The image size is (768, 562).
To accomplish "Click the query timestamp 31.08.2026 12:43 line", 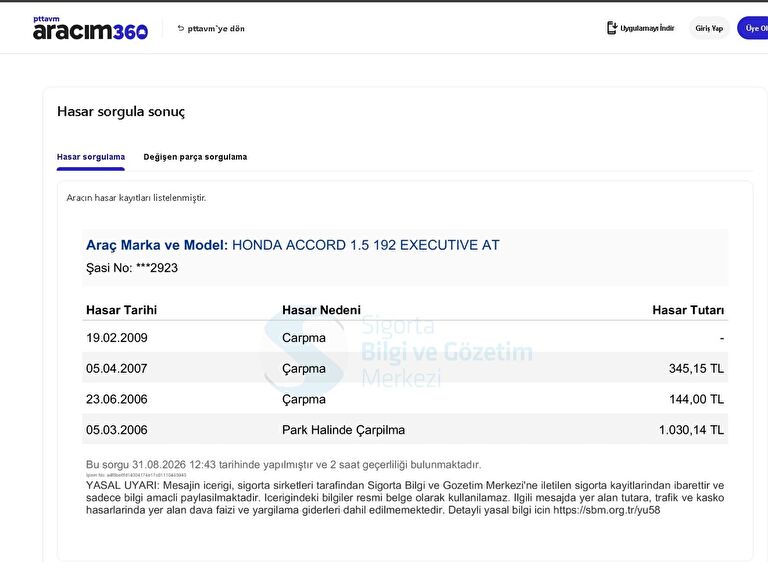I will point(284,464).
